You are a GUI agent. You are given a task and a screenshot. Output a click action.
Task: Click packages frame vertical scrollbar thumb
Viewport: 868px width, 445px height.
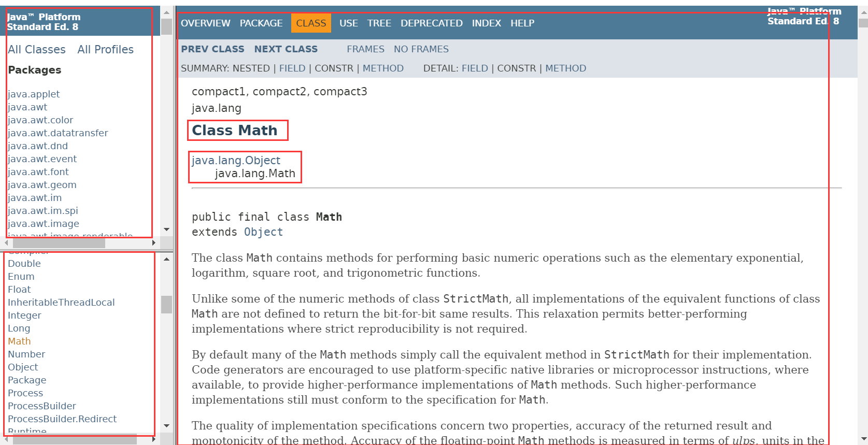tap(166, 26)
